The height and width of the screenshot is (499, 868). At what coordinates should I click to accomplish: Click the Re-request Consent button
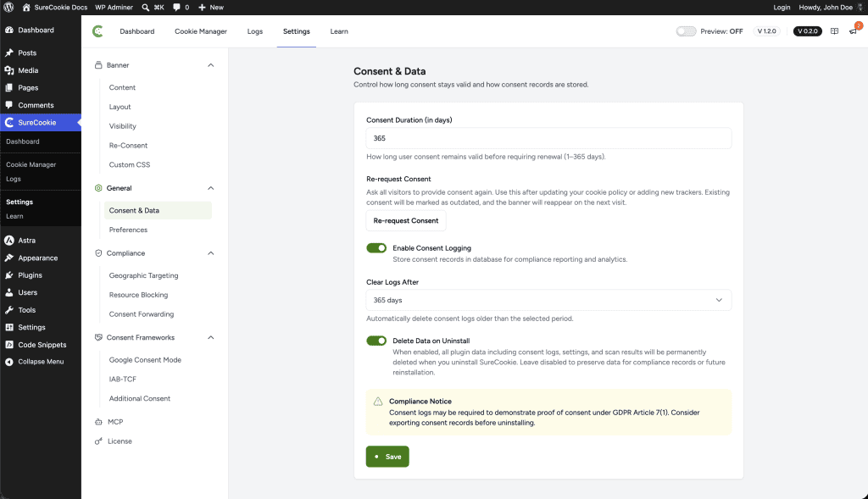tap(406, 221)
